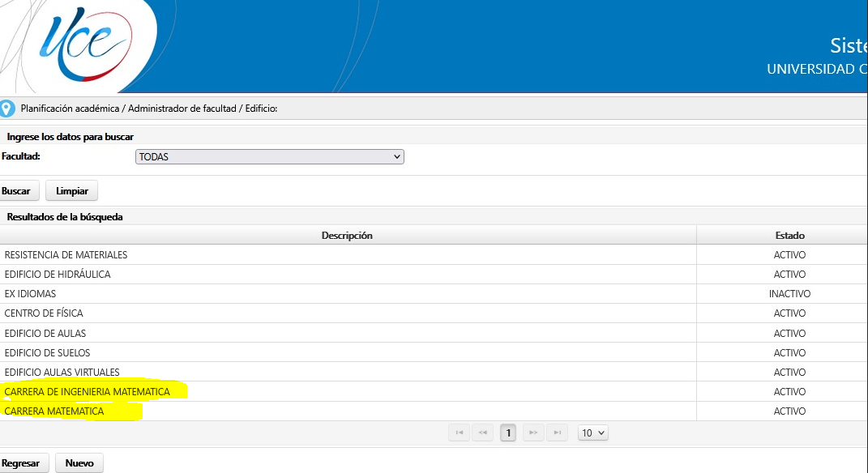Click the Regresar button
Viewport: 868px width, 473px height.
pyautogui.click(x=21, y=463)
